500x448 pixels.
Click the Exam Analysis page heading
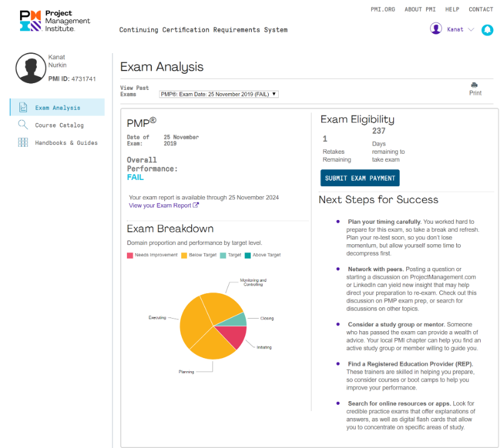point(162,67)
